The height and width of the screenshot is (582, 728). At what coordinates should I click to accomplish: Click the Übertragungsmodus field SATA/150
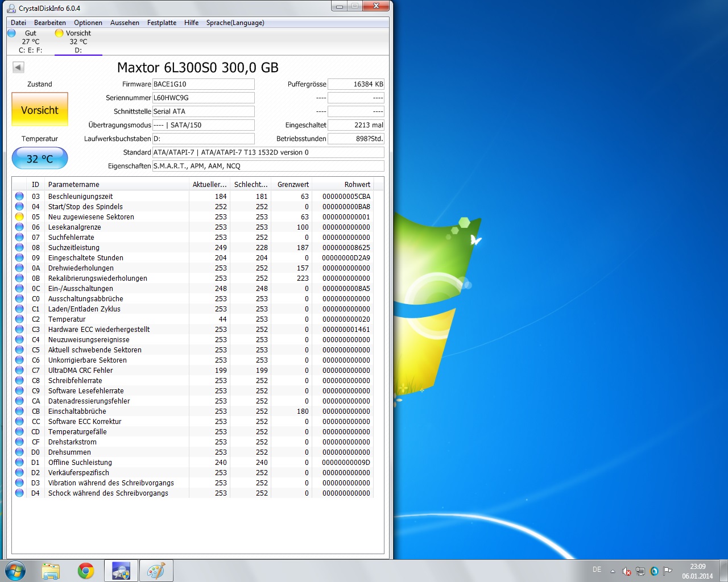click(203, 125)
